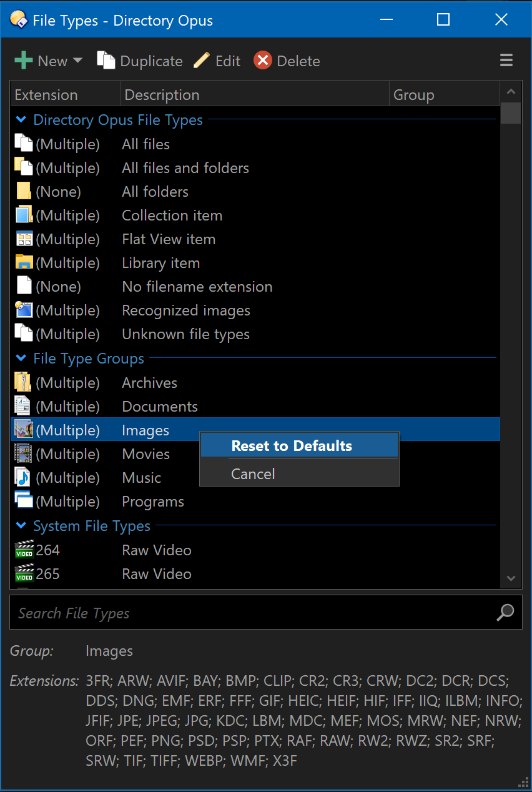This screenshot has width=532, height=792.
Task: Select the 'All folders' row text
Action: click(155, 191)
